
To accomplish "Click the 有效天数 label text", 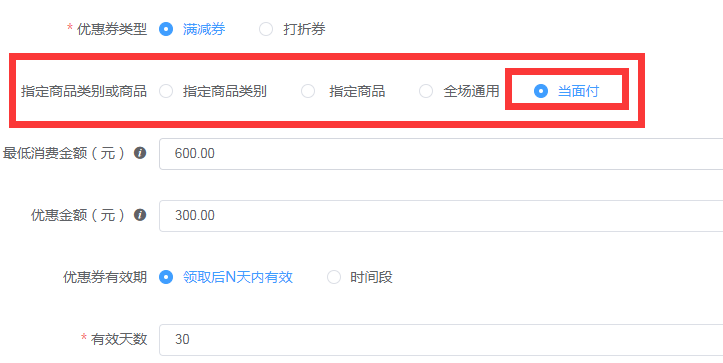I will [119, 339].
